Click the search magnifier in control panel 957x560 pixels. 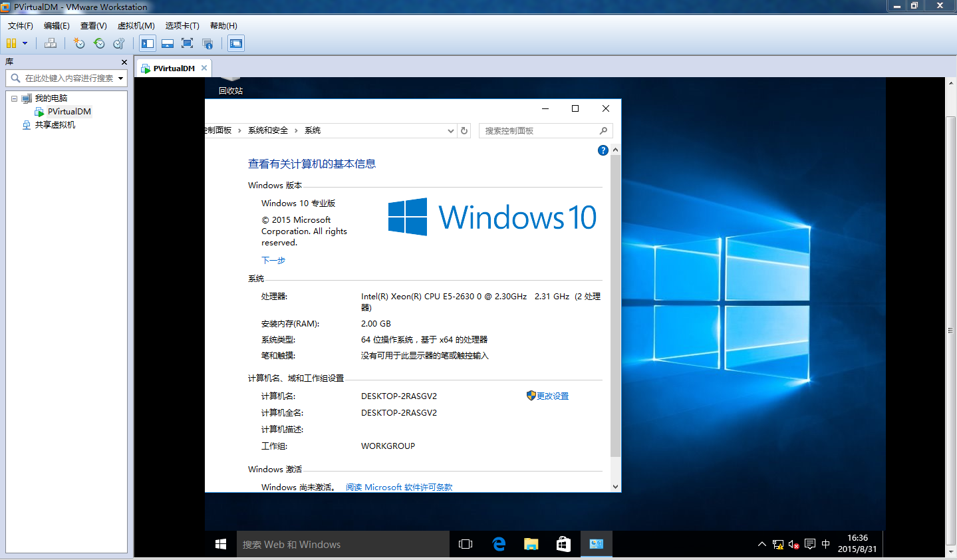(603, 131)
